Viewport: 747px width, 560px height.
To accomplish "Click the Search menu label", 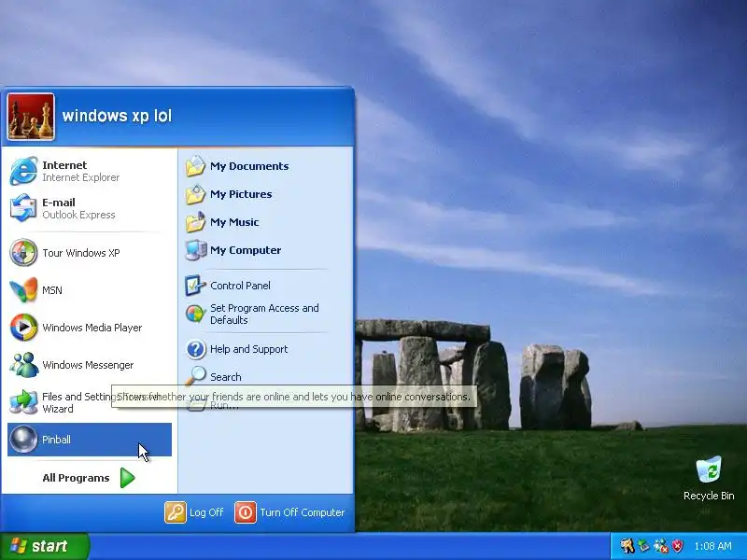I will [226, 377].
